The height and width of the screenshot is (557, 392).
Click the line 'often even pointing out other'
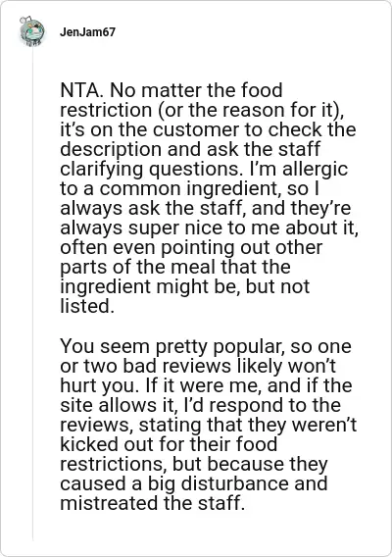(191, 247)
